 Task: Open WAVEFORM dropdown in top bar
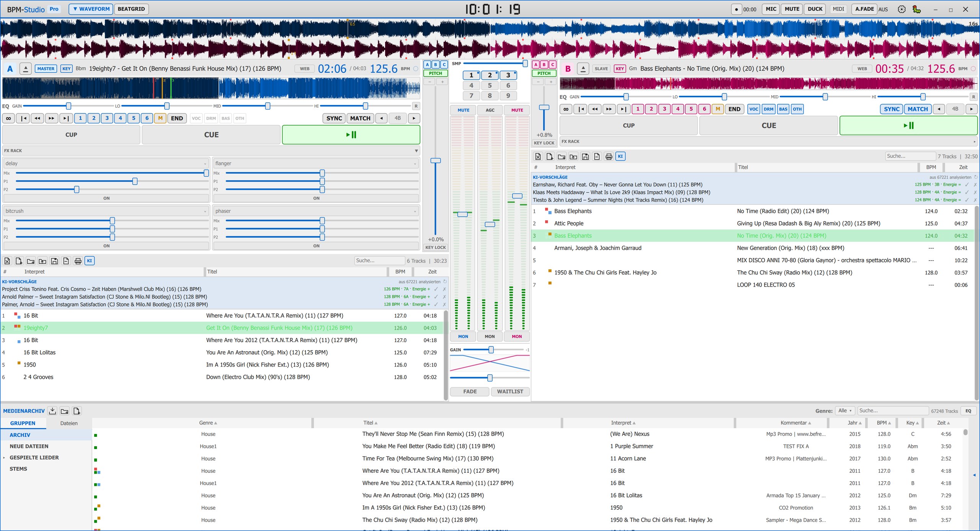click(91, 9)
